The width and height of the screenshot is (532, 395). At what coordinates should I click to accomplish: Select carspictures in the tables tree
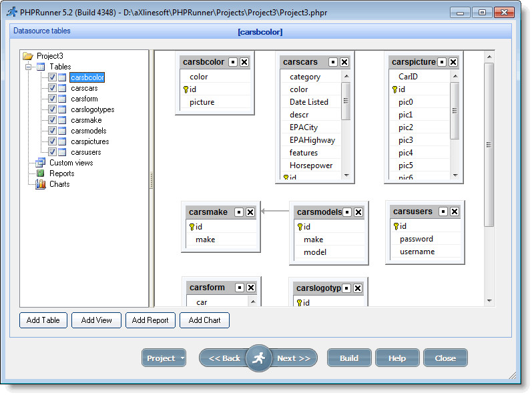pos(90,141)
